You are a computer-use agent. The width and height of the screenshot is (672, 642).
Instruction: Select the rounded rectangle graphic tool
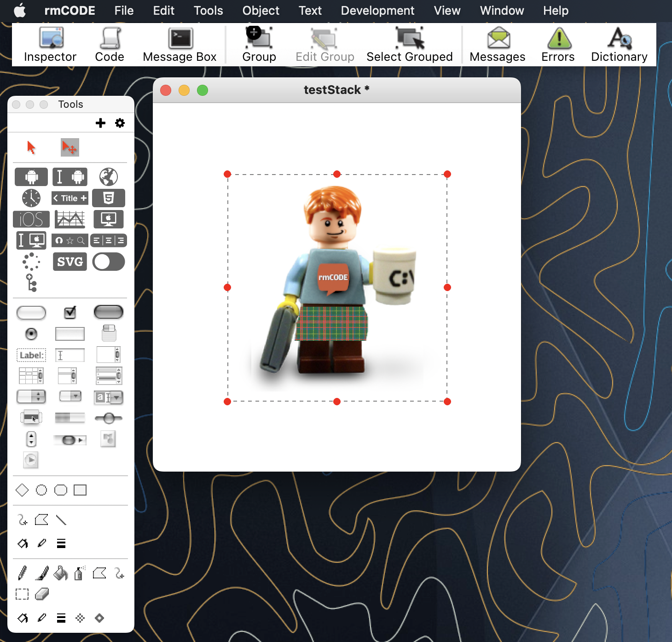coord(61,490)
